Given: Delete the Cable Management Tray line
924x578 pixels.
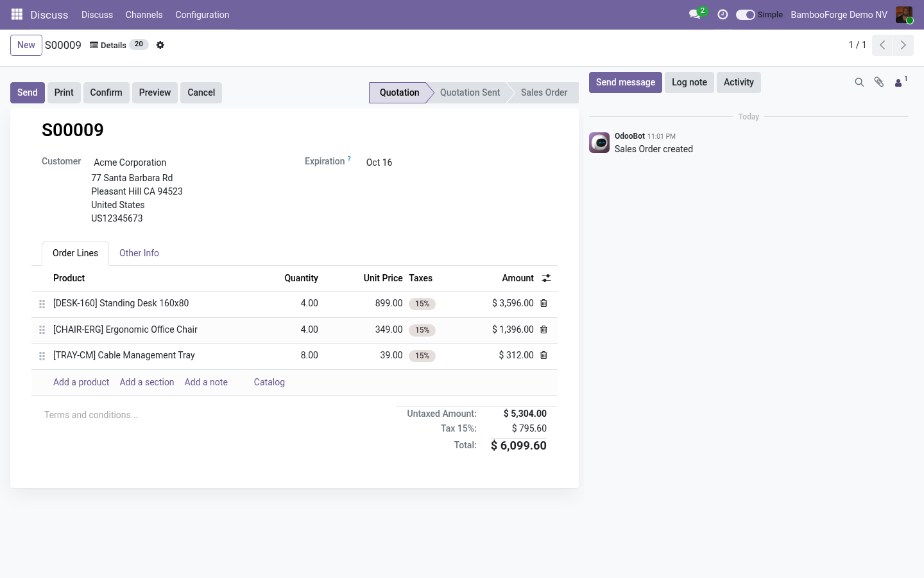Looking at the screenshot, I should click(543, 355).
